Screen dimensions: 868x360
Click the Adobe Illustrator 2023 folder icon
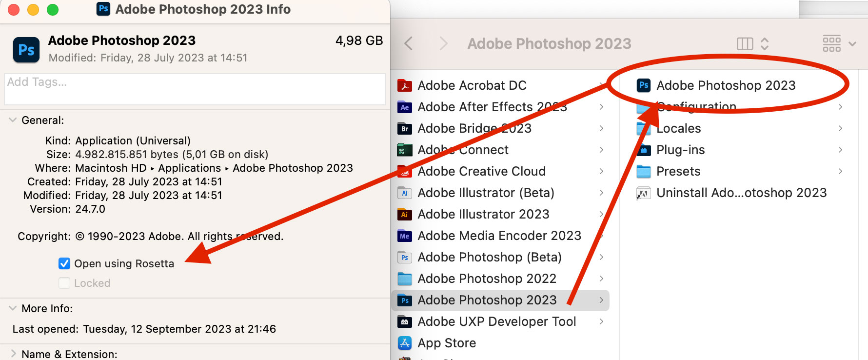[x=405, y=215]
